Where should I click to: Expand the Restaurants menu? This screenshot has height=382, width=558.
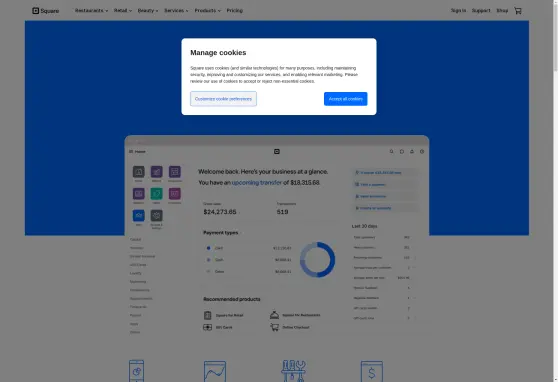click(x=91, y=11)
